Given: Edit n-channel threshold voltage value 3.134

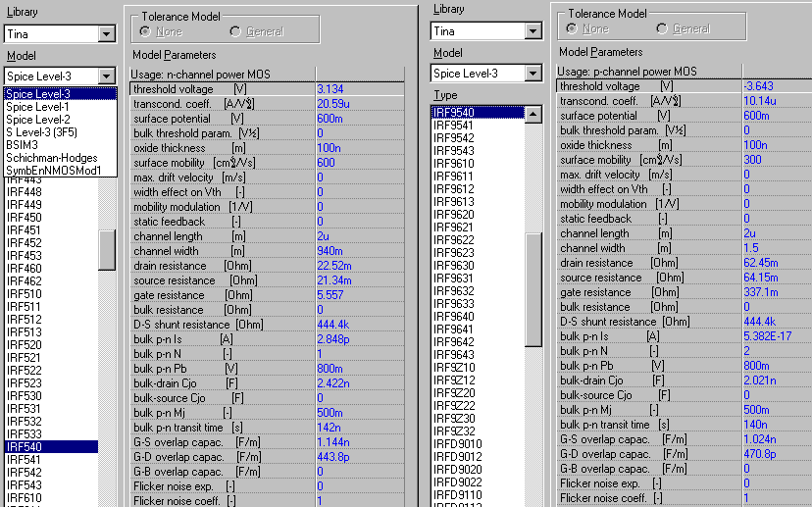Looking at the screenshot, I should (x=330, y=89).
